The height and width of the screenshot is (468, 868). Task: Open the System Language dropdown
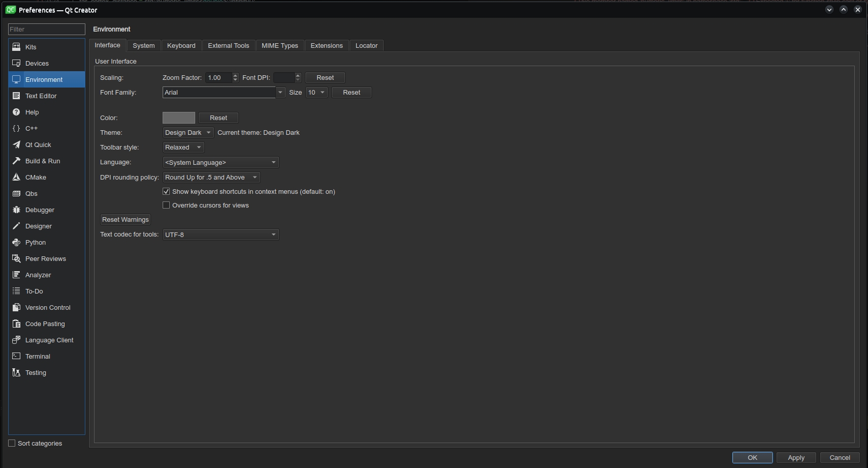click(x=221, y=162)
